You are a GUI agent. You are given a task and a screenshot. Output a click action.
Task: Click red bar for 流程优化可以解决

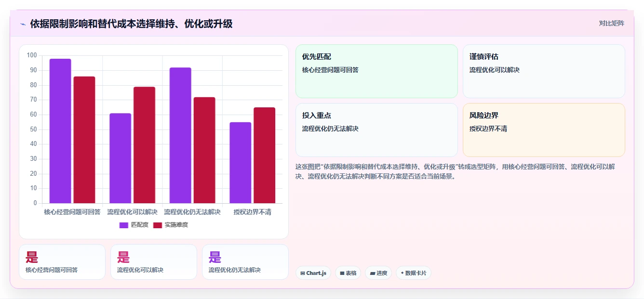pyautogui.click(x=144, y=145)
